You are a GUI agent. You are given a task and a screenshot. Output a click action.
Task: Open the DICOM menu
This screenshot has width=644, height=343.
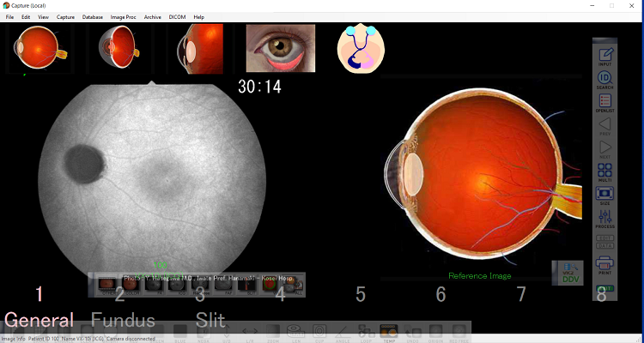pyautogui.click(x=176, y=17)
